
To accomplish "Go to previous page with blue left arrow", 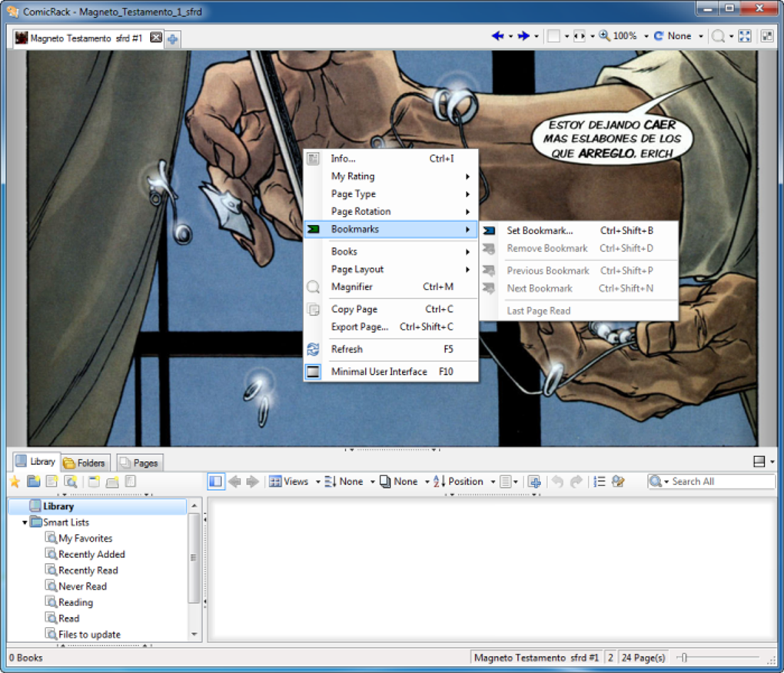I will [497, 36].
